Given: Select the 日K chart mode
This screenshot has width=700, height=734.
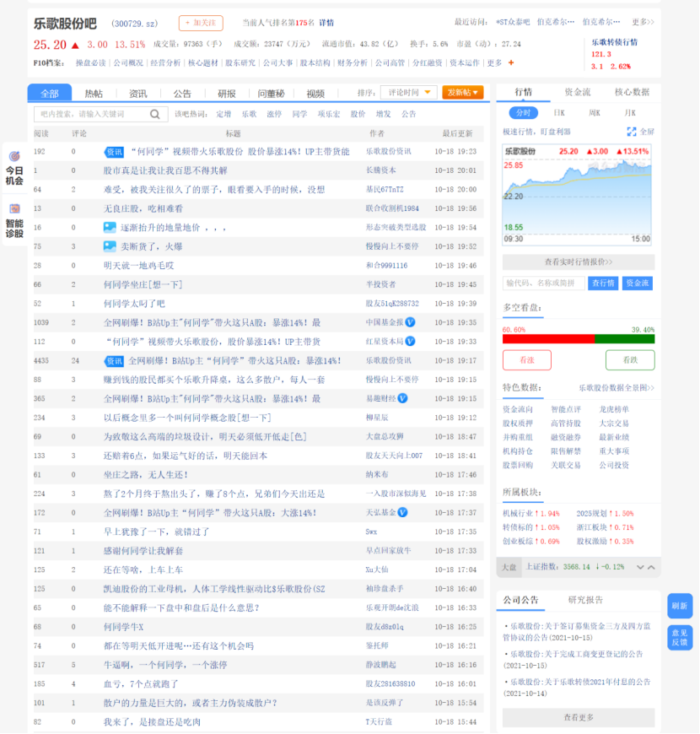Looking at the screenshot, I should 559,113.
